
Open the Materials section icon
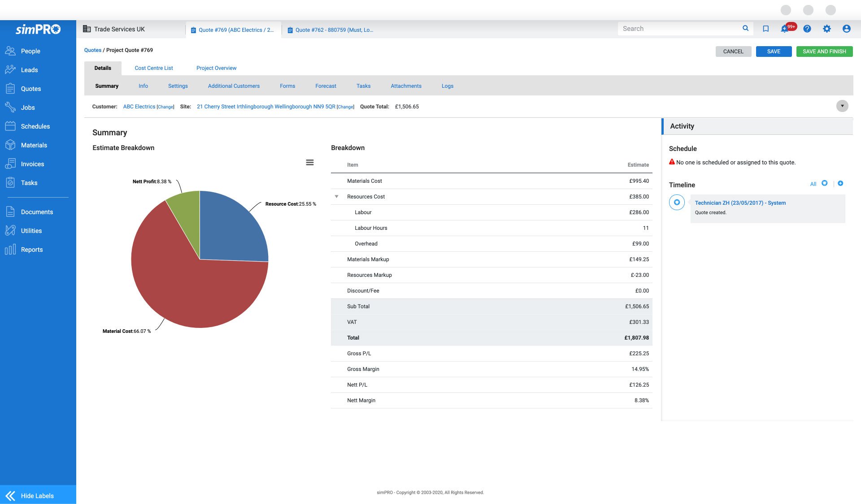click(11, 145)
